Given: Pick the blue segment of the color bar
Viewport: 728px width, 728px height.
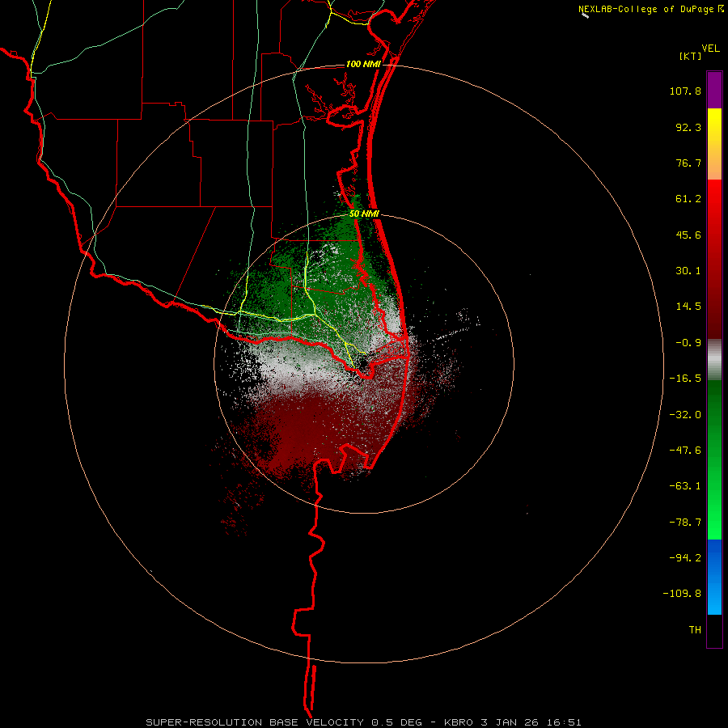Looking at the screenshot, I should click(x=714, y=577).
